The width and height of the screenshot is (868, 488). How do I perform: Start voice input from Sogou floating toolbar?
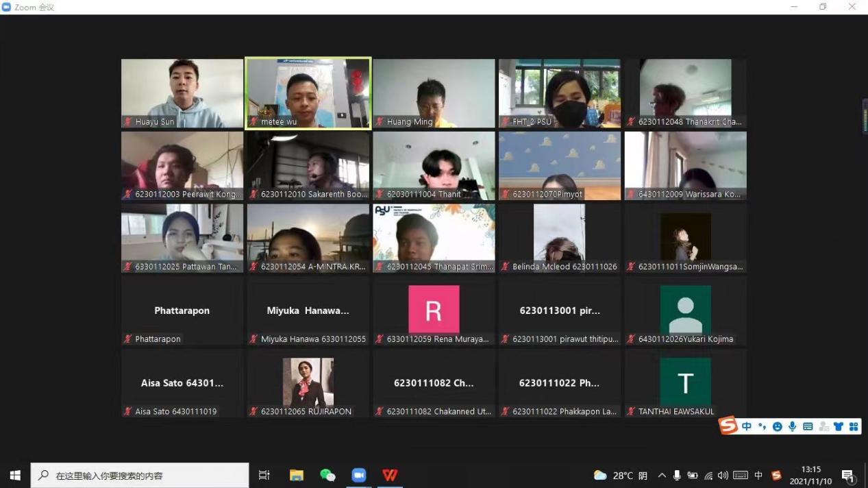[x=793, y=426]
